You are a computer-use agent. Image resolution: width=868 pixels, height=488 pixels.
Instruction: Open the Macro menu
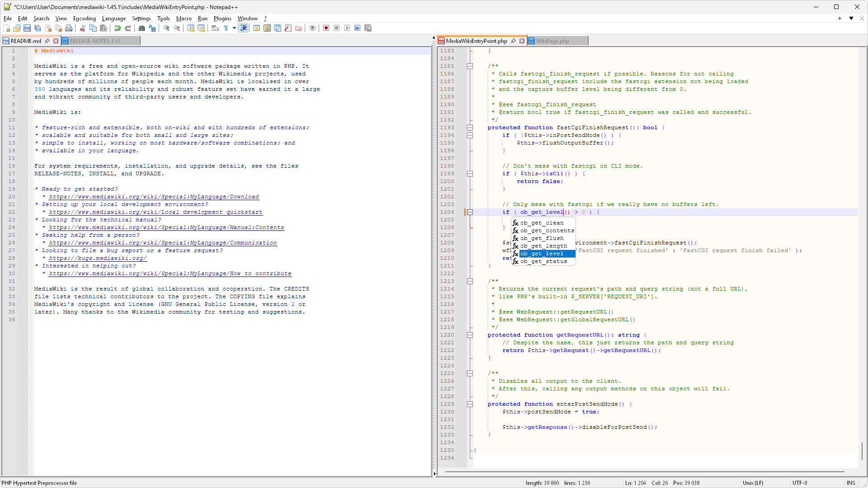[184, 19]
